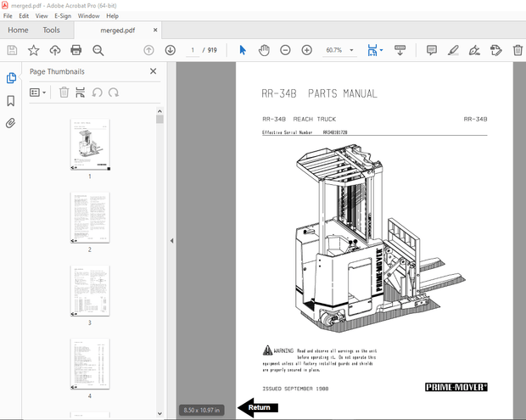Activate the hand pan tool
526x420 pixels.
(x=264, y=50)
